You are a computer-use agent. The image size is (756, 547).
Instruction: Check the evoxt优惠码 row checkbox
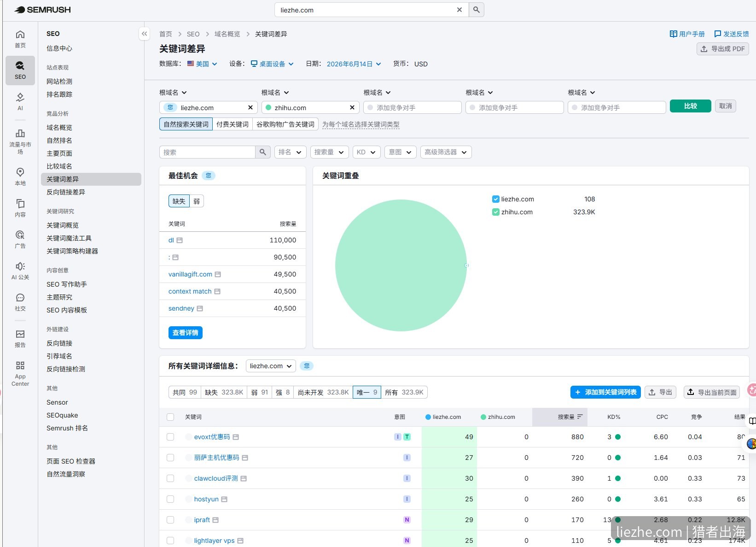pyautogui.click(x=170, y=437)
